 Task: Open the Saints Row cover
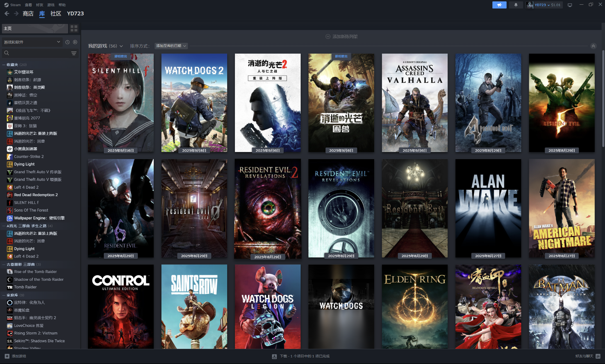(194, 307)
